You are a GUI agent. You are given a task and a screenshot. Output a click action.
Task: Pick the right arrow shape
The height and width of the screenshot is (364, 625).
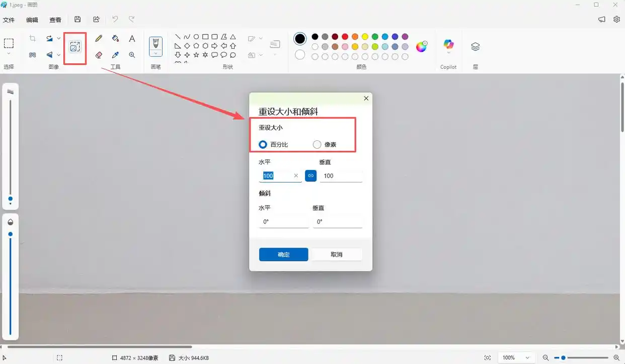pos(214,46)
